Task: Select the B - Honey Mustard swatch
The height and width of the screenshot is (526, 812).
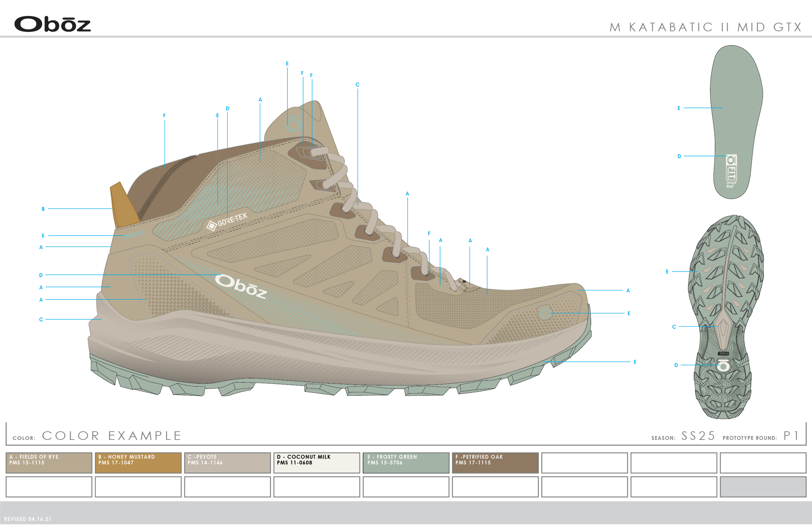Action: pyautogui.click(x=138, y=464)
